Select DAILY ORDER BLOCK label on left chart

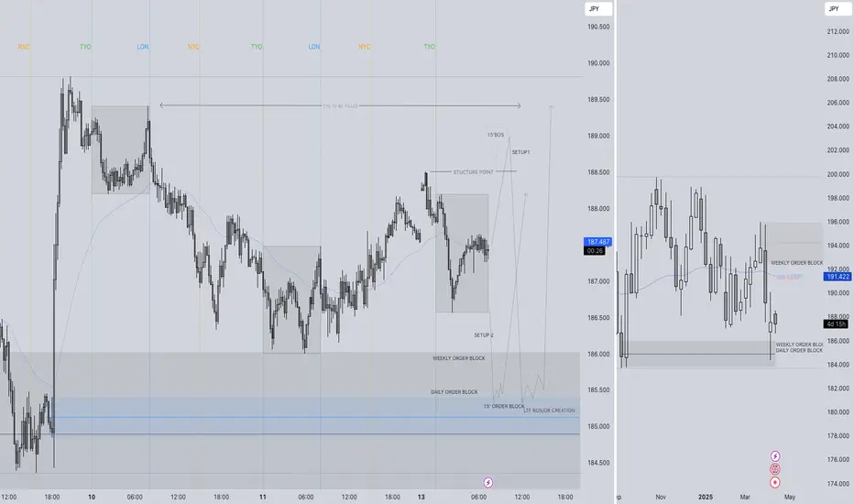tap(454, 392)
